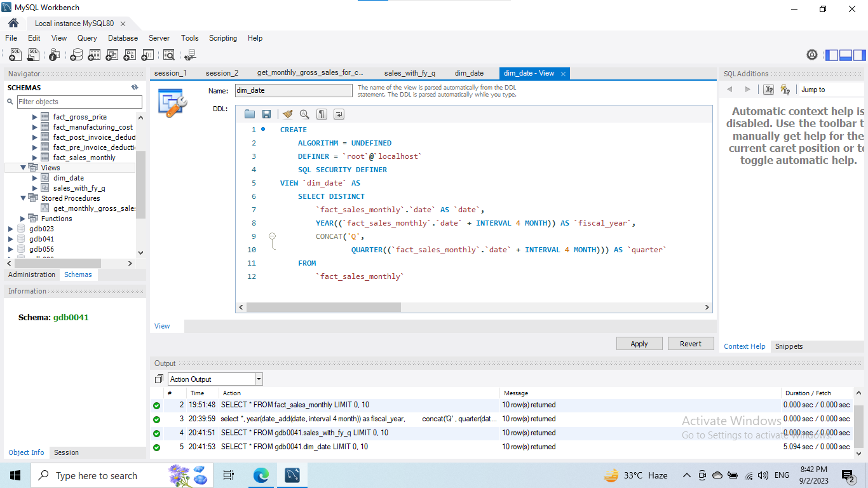868x488 pixels.
Task: Open notification center icon
Action: tap(848, 475)
